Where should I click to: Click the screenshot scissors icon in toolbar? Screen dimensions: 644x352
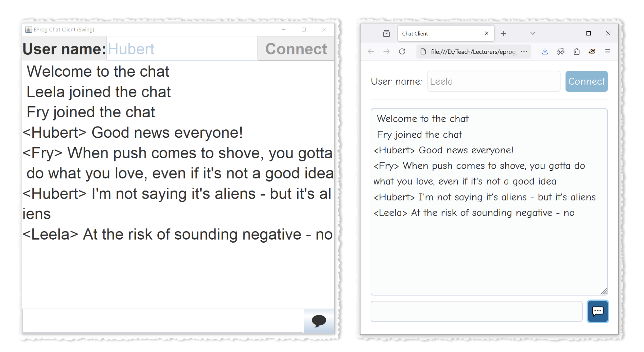561,51
